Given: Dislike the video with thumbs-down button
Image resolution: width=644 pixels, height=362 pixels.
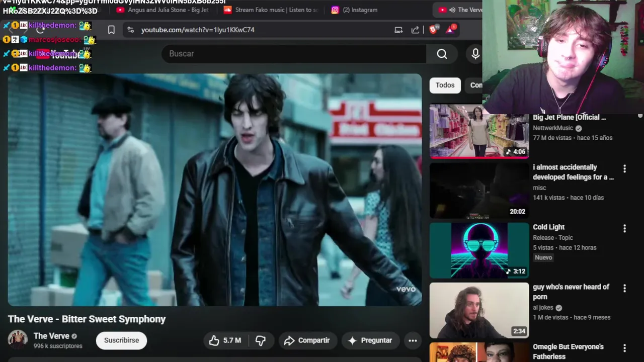Looking at the screenshot, I should click(261, 340).
